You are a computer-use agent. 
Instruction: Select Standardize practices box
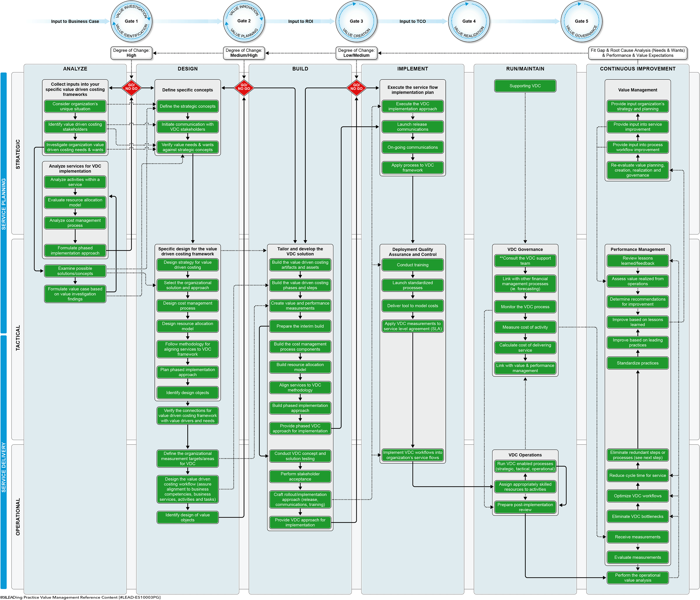637,363
